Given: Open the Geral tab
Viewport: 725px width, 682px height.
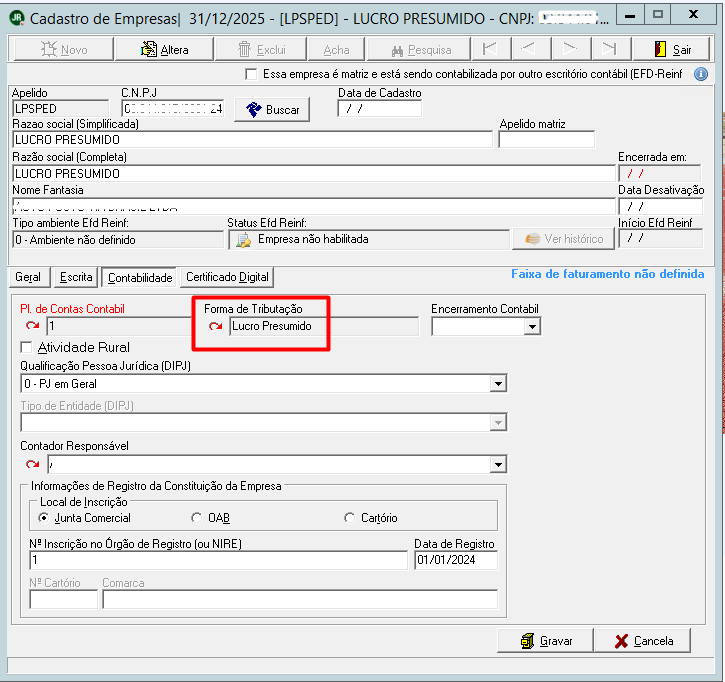Looking at the screenshot, I should click(28, 277).
